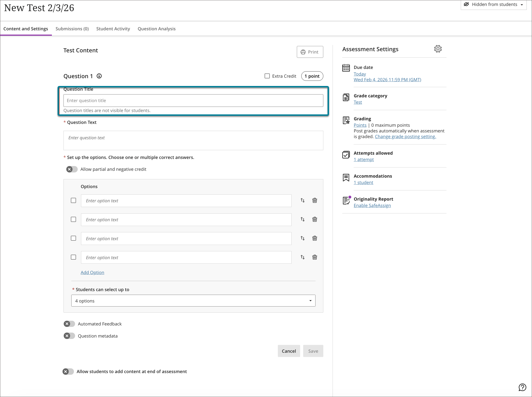Click Change grade posting setting link

405,136
